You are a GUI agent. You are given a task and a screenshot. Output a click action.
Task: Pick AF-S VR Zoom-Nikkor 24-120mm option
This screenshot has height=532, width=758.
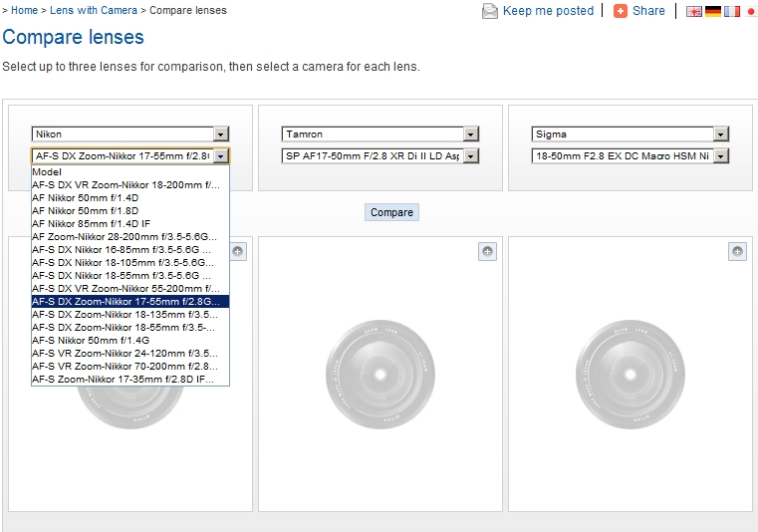(x=130, y=354)
